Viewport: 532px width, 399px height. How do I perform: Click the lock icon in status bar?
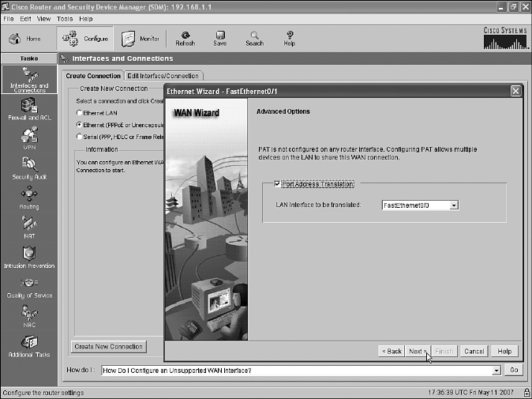point(526,393)
